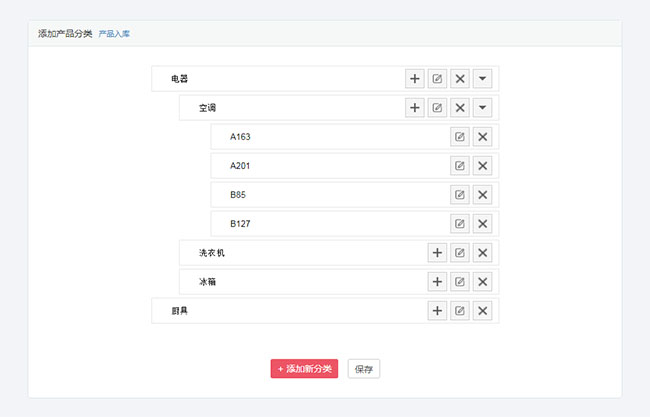Delete the 厨具 category

483,311
